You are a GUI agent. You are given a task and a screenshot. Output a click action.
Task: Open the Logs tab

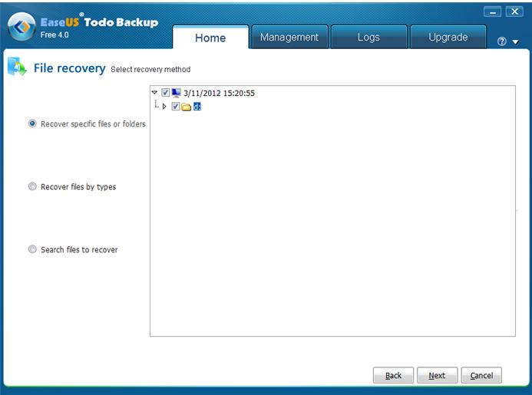pyautogui.click(x=368, y=37)
